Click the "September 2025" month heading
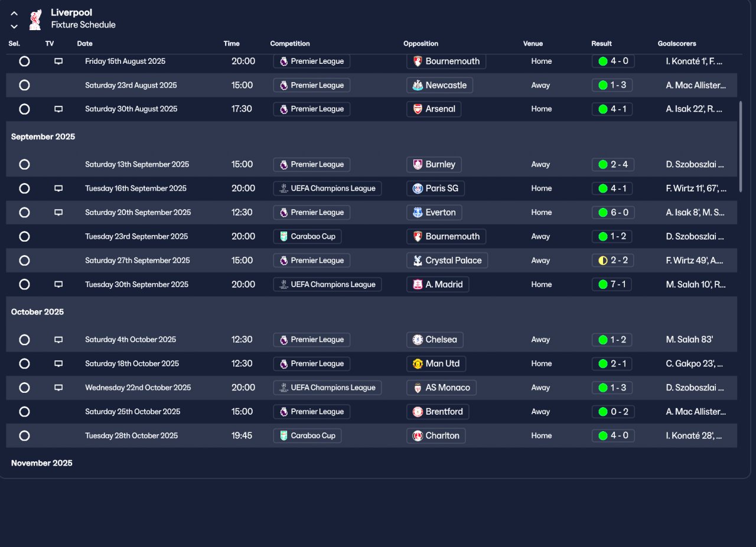The width and height of the screenshot is (756, 547). point(43,136)
